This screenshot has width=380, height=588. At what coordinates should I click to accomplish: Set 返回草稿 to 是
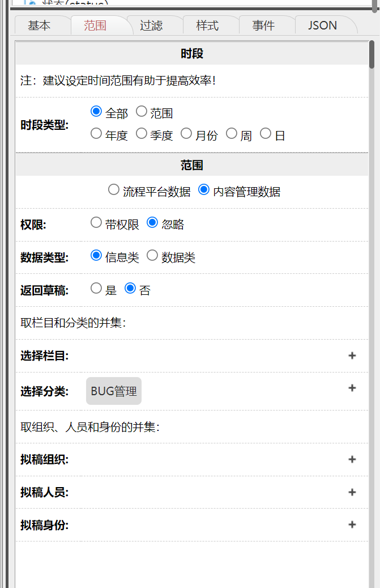pyautogui.click(x=96, y=289)
